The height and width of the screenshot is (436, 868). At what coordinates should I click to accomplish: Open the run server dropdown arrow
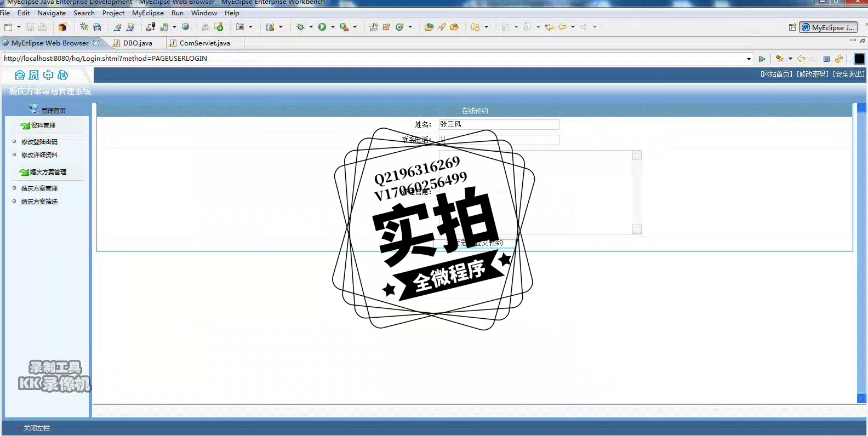(x=174, y=27)
